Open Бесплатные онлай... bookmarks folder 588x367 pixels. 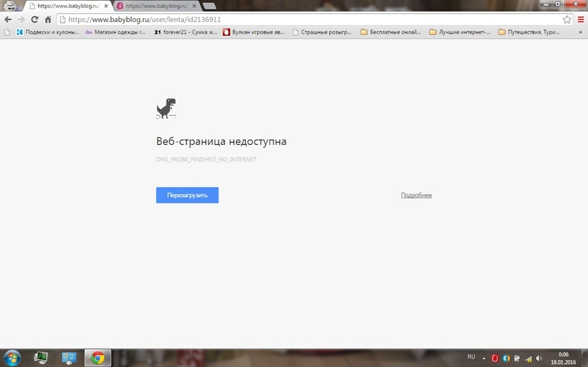[390, 32]
